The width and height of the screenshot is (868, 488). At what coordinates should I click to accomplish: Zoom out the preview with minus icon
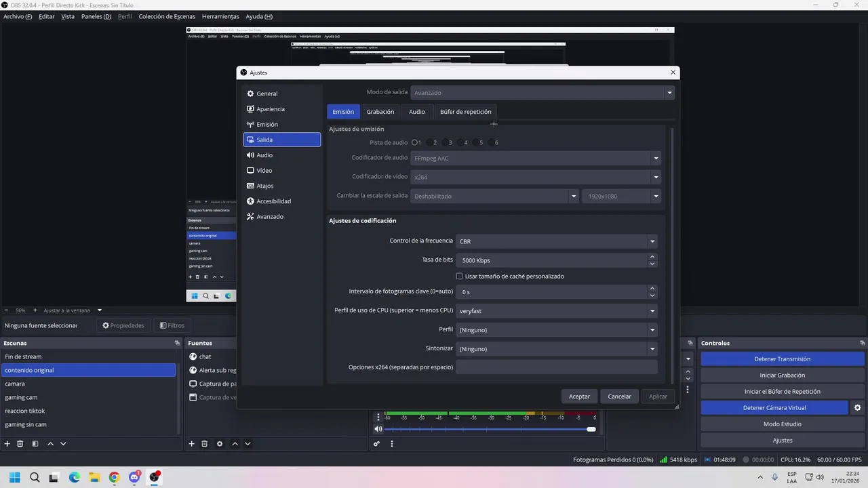[x=7, y=310]
